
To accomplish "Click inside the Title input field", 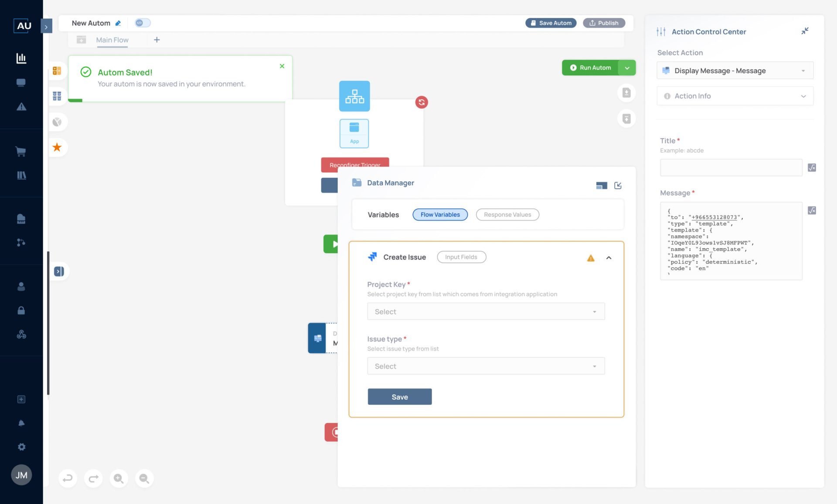I will (x=731, y=167).
